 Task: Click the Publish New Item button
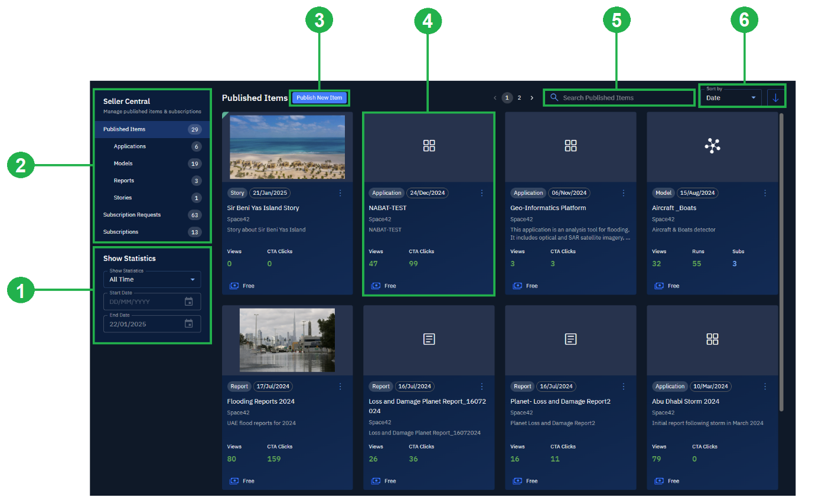320,98
